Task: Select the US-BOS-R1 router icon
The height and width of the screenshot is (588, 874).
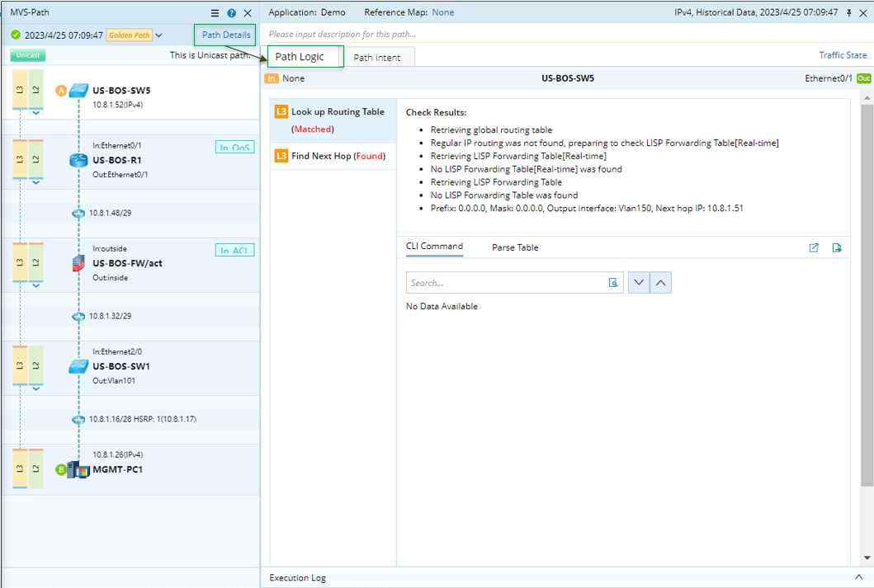Action: coord(78,161)
